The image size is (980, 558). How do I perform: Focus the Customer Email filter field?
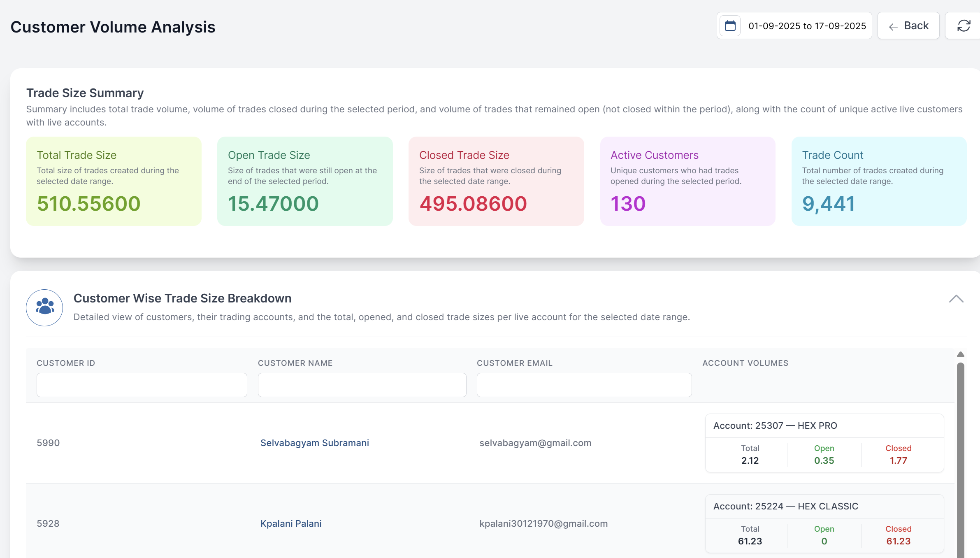(584, 385)
